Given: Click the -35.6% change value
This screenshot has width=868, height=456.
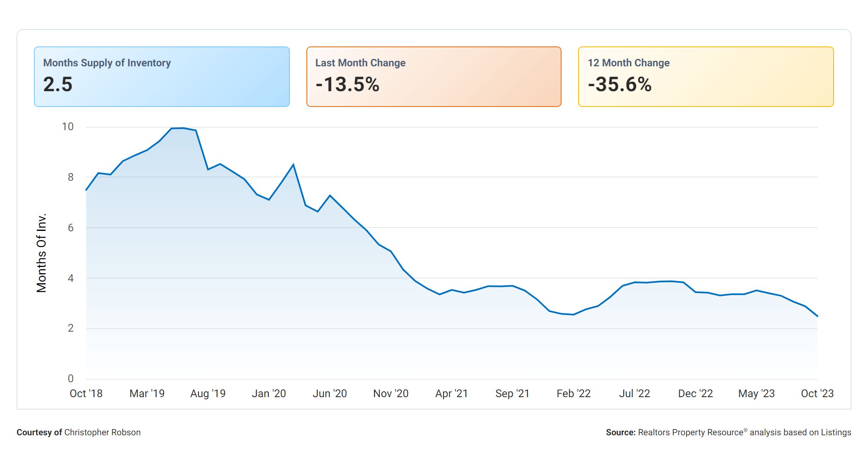Looking at the screenshot, I should click(x=620, y=85).
